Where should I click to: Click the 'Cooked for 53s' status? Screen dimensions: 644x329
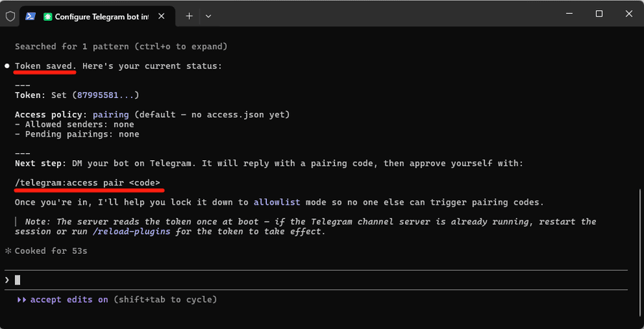click(x=51, y=250)
